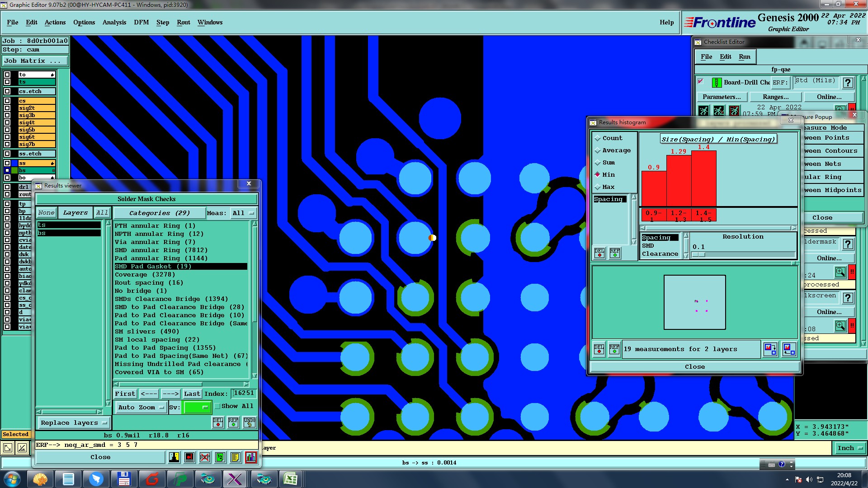Adjust the Resolution slider handle
The image size is (868, 488).
[x=698, y=255]
